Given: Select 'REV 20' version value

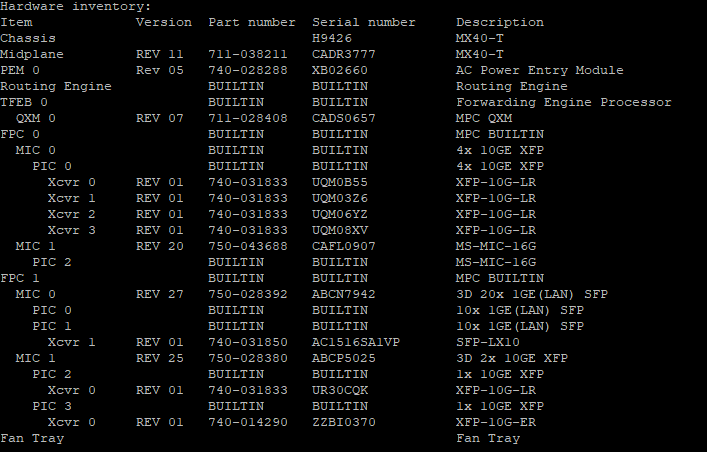Looking at the screenshot, I should click(160, 246).
